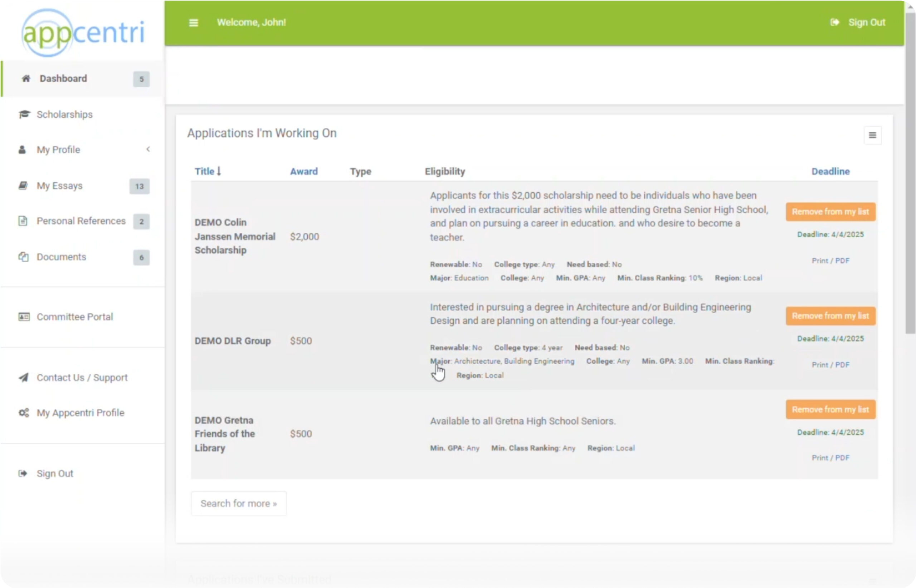Open Contact Us / Support
This screenshot has height=588, width=916.
83,377
